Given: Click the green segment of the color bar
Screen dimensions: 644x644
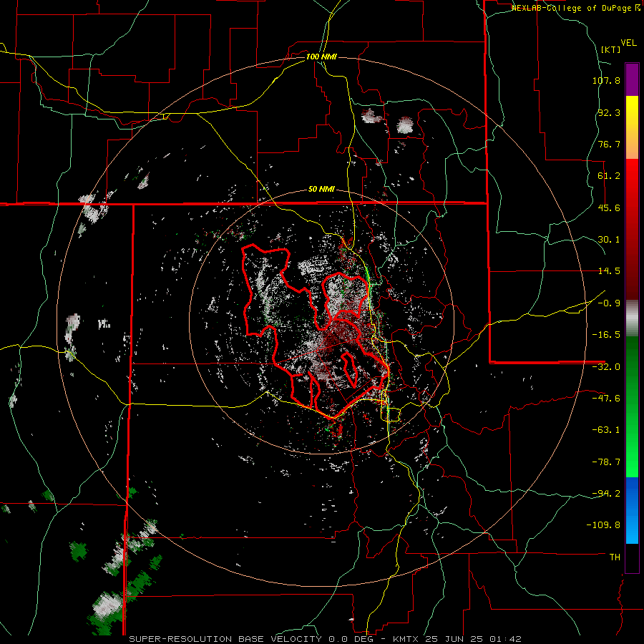Looking at the screenshot, I should pyautogui.click(x=632, y=406).
